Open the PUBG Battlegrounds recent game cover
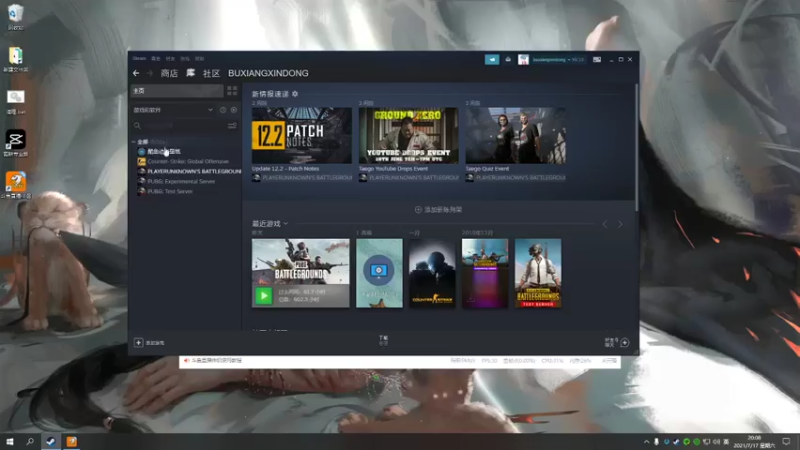800x450 pixels. tap(301, 262)
